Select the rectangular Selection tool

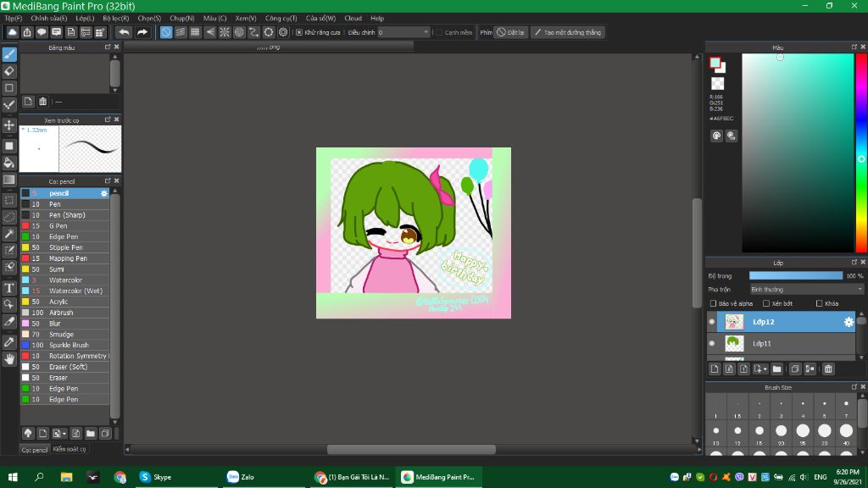coord(9,200)
